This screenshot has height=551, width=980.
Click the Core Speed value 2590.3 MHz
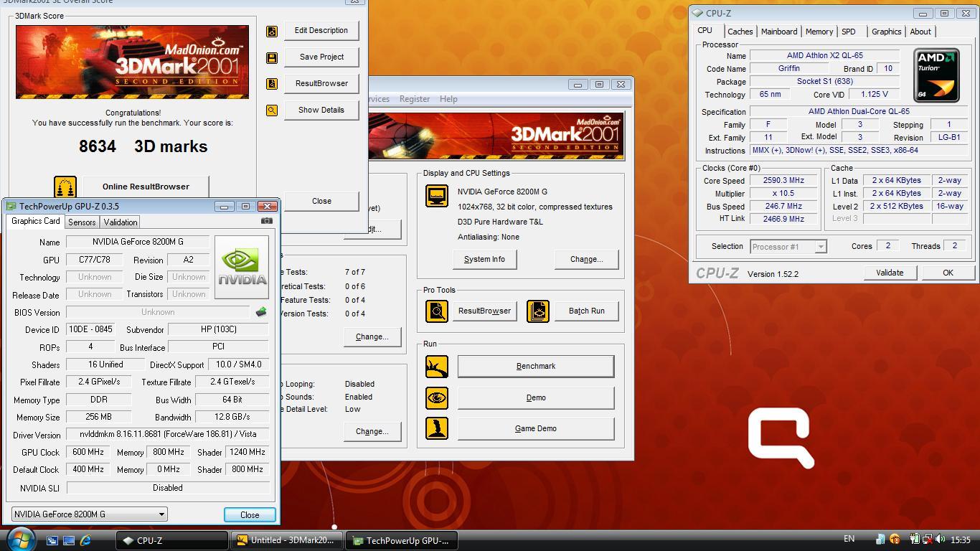click(783, 181)
